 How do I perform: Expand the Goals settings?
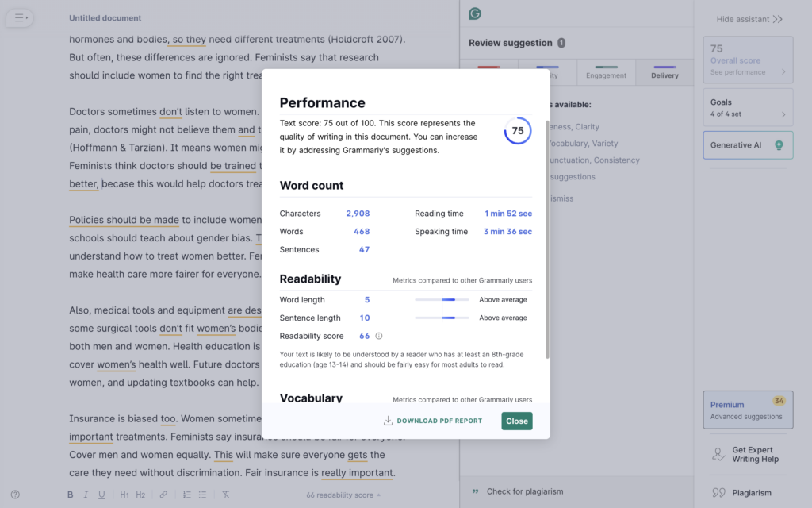[746, 106]
